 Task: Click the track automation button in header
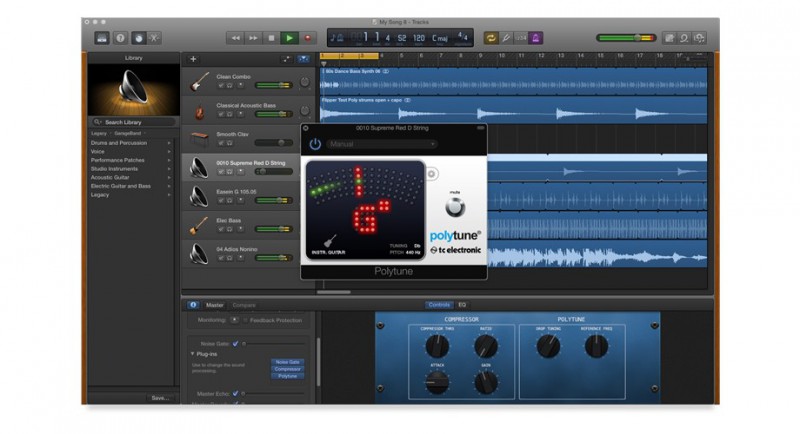tap(286, 59)
